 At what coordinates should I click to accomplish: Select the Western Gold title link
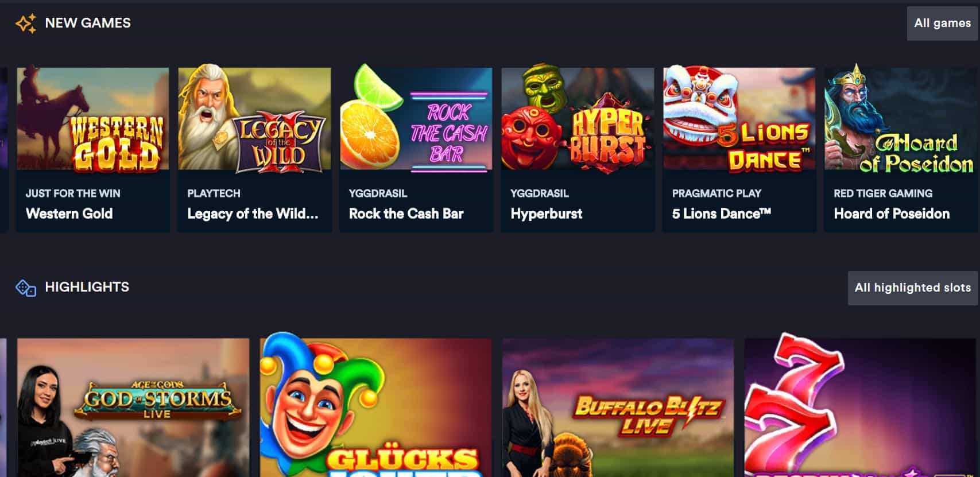click(69, 214)
